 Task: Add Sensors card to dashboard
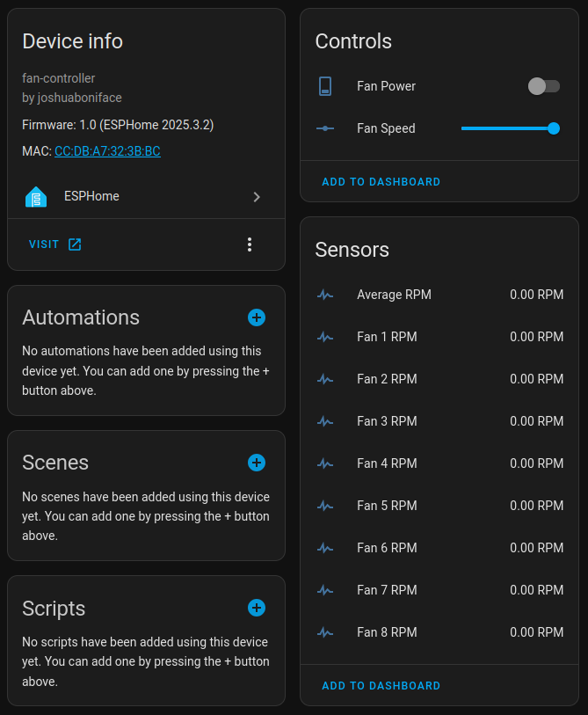(381, 686)
